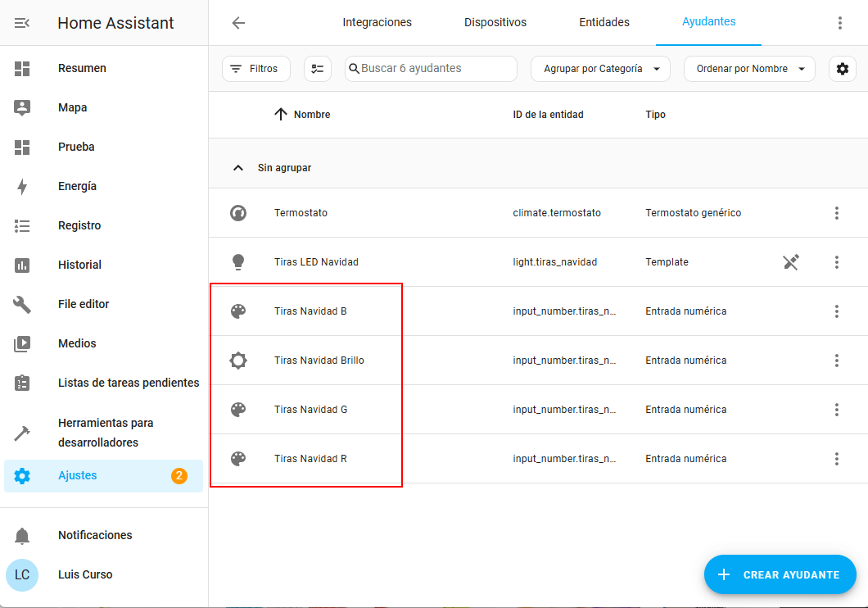Click the Crear Ayudante button

[780, 574]
